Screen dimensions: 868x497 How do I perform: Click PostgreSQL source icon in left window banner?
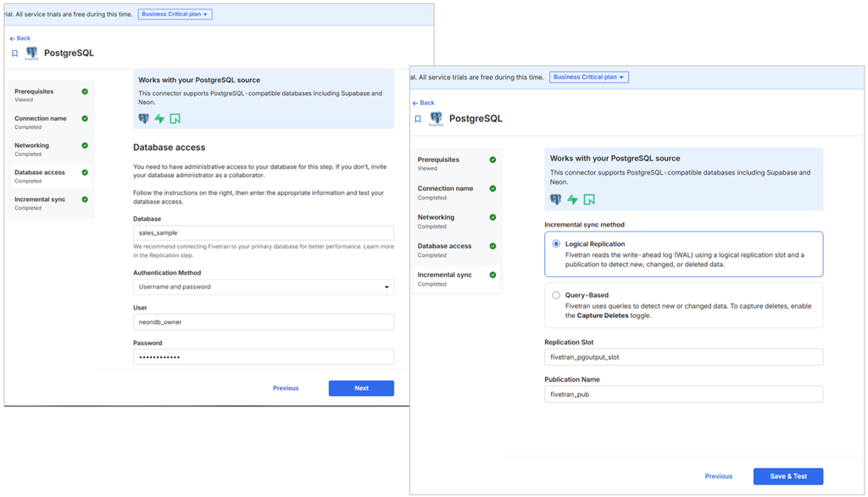tap(144, 119)
